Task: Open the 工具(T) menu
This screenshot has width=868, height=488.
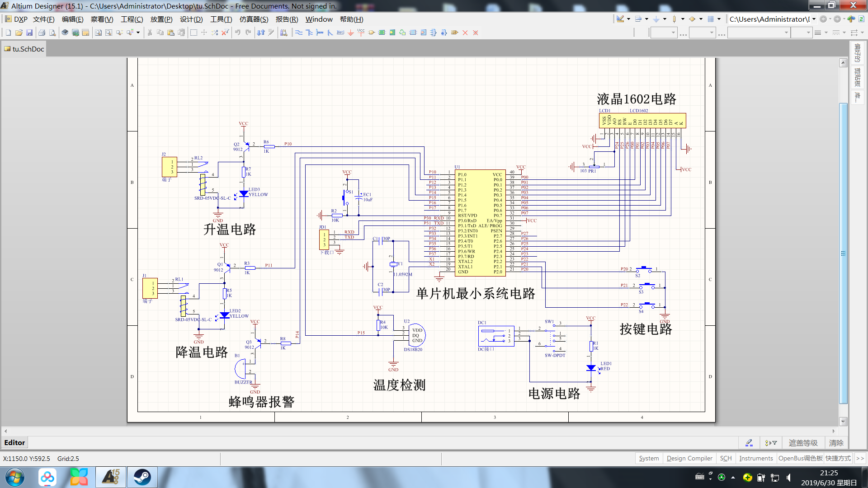Action: coord(221,19)
